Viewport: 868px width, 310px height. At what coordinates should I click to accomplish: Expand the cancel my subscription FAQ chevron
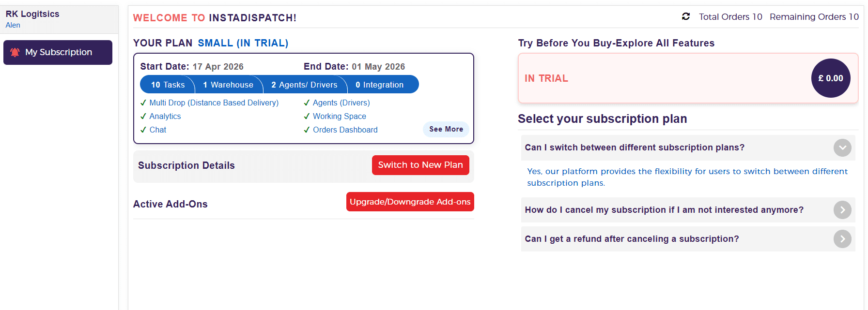[x=842, y=210]
